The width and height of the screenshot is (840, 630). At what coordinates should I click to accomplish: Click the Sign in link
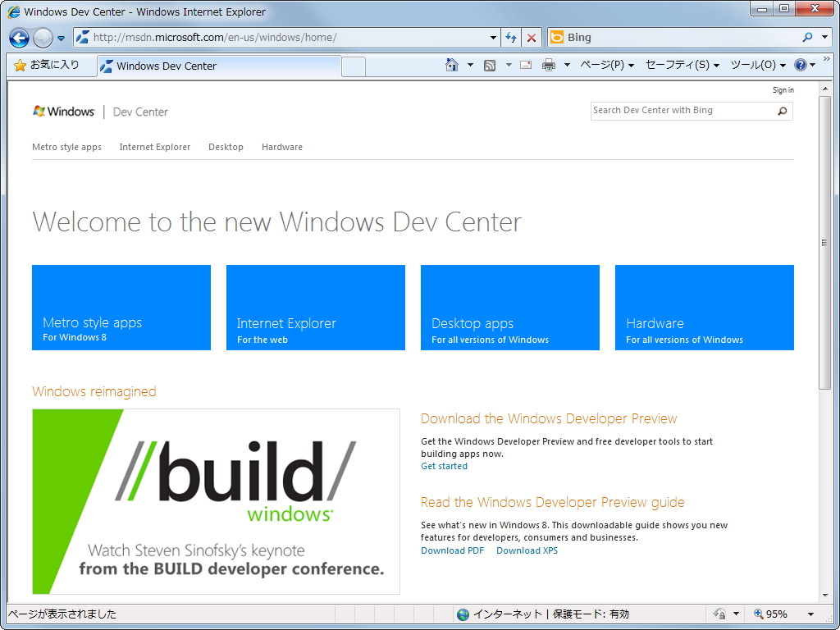783,90
